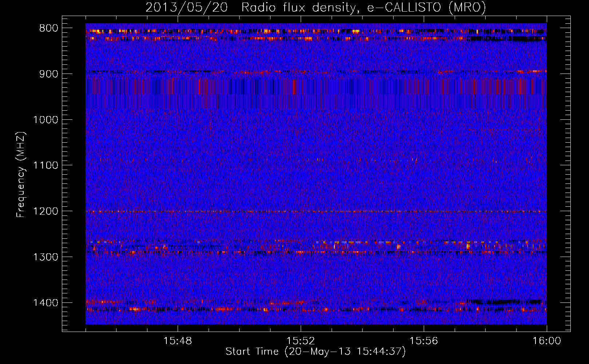Viewport: 589px width, 364px height.
Task: Click the 16:00 time tick label
Action: (547, 341)
